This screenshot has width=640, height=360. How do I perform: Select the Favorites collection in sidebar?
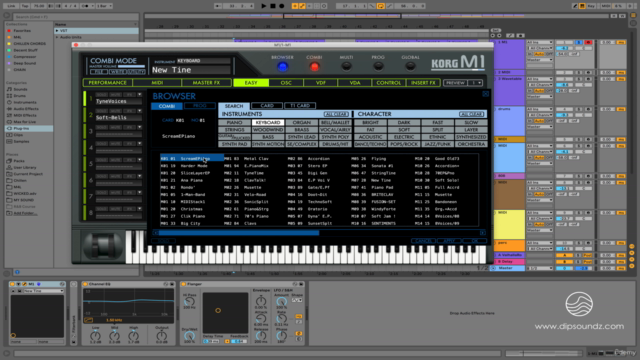coord(22,31)
